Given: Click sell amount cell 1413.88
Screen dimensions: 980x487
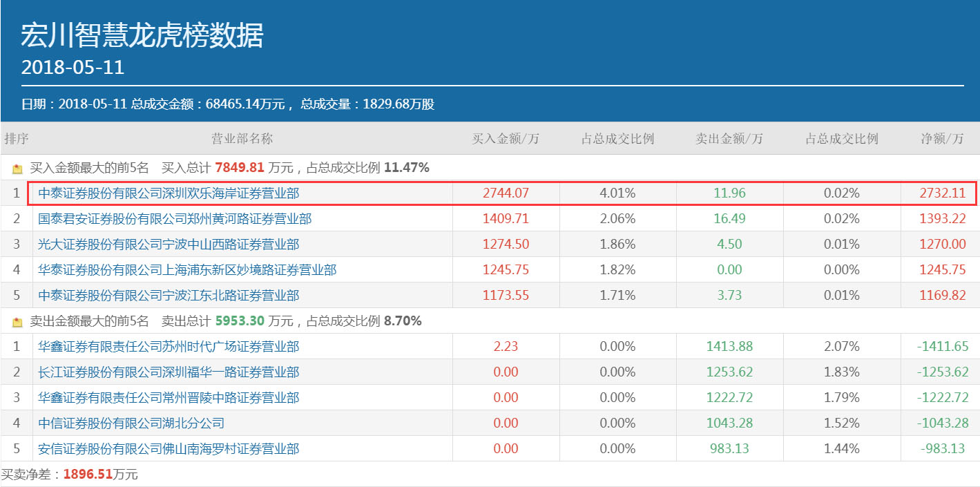Looking at the screenshot, I should [729, 347].
